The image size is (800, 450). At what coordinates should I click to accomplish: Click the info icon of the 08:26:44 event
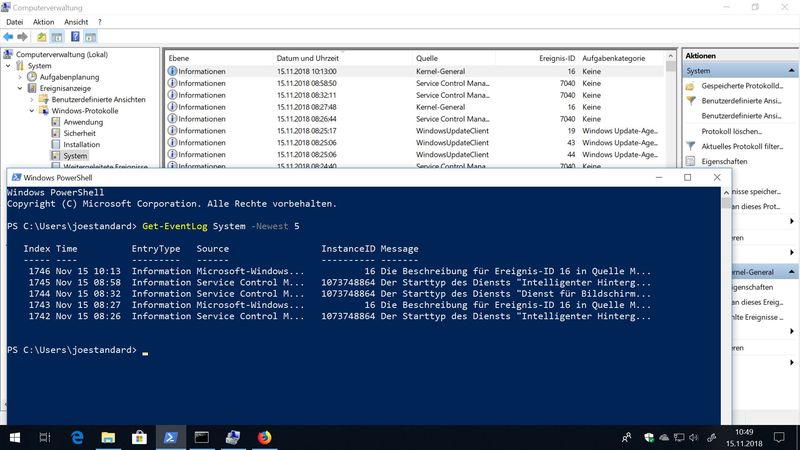(x=172, y=119)
